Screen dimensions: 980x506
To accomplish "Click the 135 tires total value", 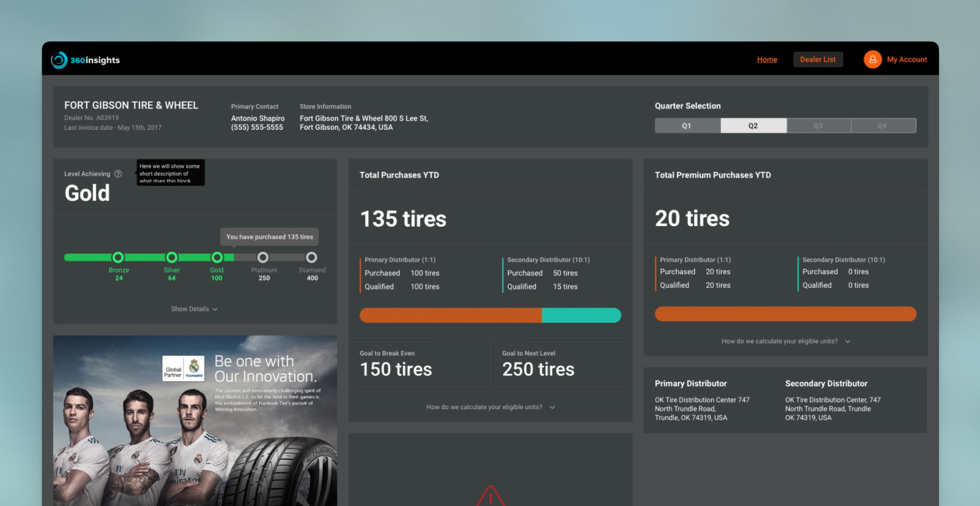I will [x=403, y=219].
